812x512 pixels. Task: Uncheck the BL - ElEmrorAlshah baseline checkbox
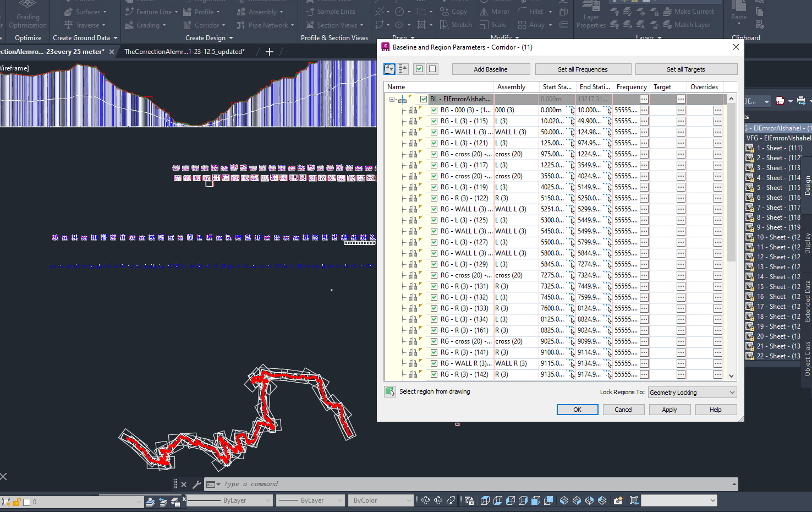click(x=424, y=99)
